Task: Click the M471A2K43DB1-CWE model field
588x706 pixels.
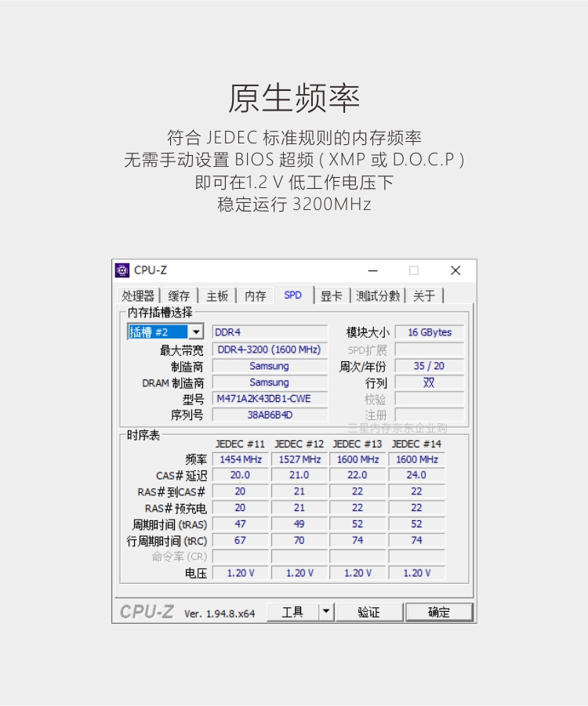Action: 270,399
